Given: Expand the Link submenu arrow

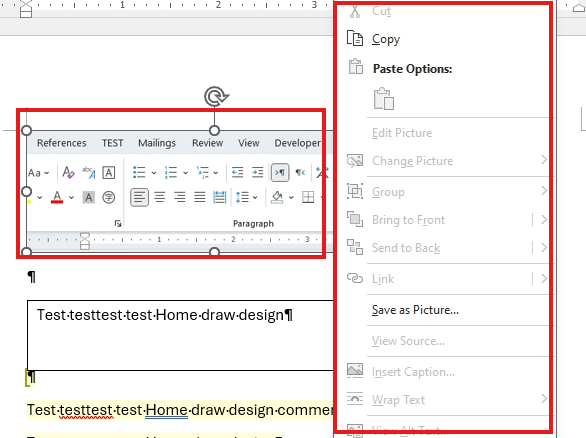Looking at the screenshot, I should [544, 279].
